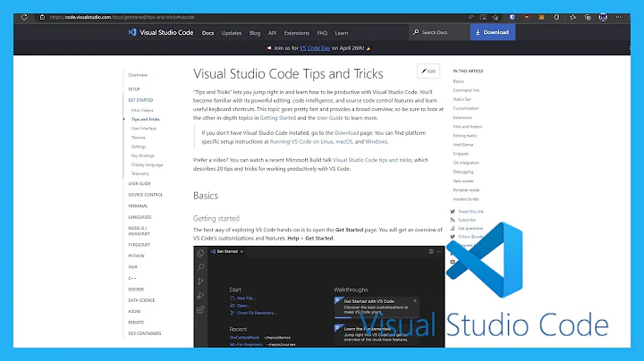
Task: Open Extensions in the top navigation bar
Action: coord(297,33)
